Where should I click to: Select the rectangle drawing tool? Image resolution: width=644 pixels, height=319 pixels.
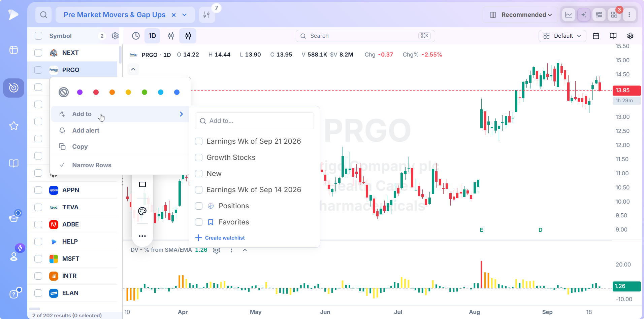coord(142,184)
